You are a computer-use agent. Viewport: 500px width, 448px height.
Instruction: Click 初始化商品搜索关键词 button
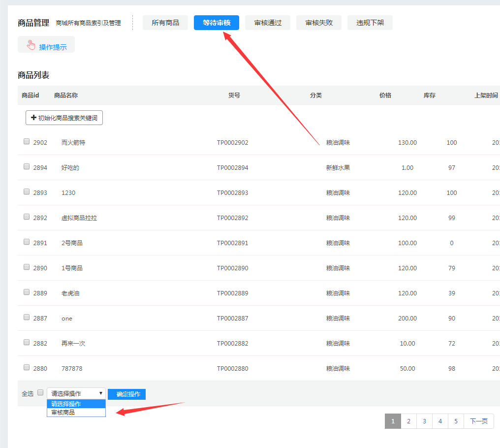[64, 118]
